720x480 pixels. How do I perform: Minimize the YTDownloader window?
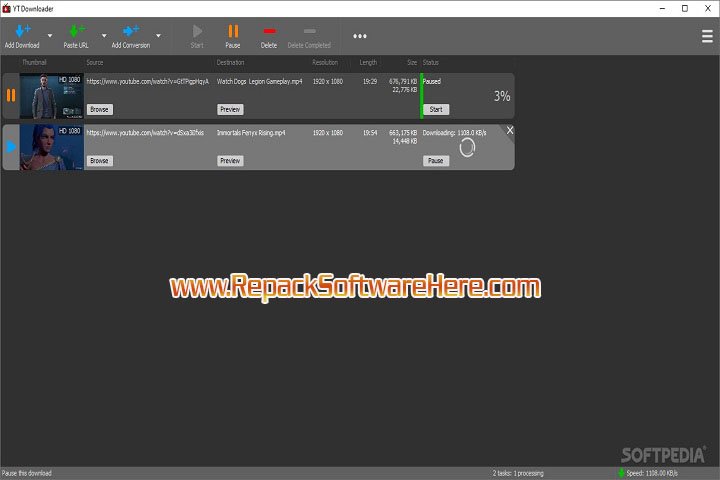[662, 8]
